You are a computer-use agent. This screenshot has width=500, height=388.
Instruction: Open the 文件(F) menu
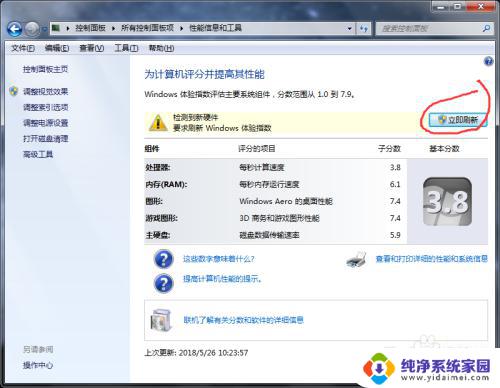pos(23,48)
